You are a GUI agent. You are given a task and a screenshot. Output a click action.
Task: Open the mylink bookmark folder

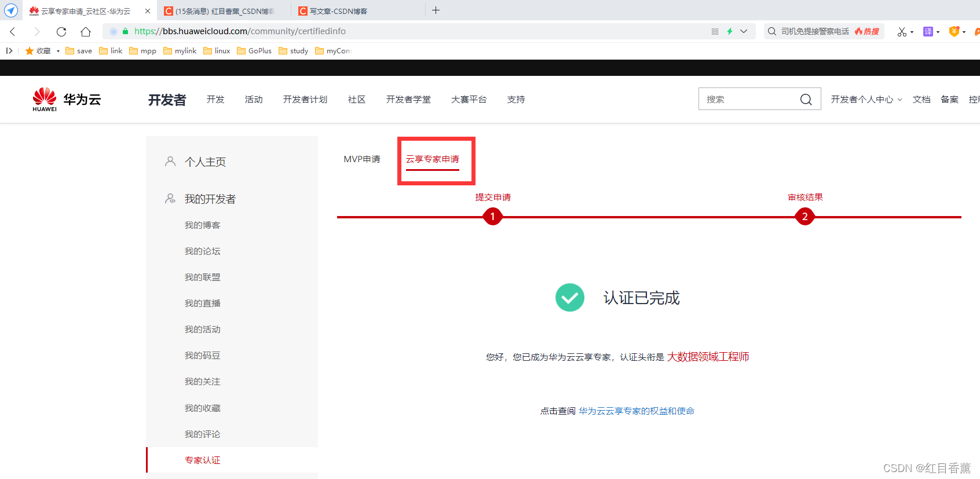pyautogui.click(x=180, y=51)
